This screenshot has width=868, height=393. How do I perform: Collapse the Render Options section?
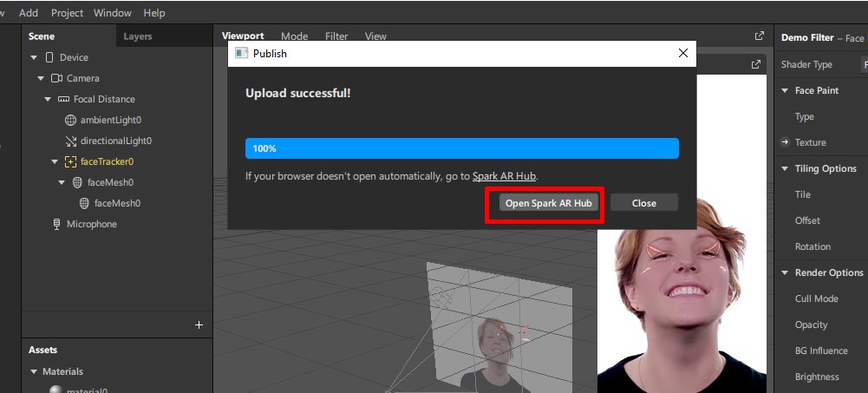(785, 272)
